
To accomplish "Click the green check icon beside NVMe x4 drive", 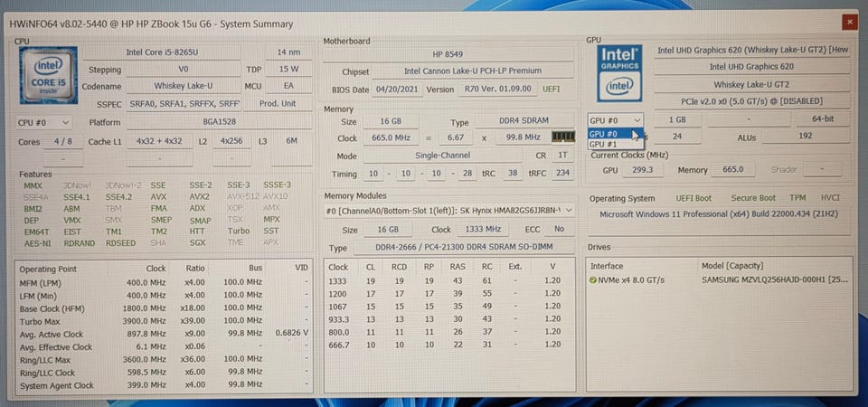I will [594, 280].
